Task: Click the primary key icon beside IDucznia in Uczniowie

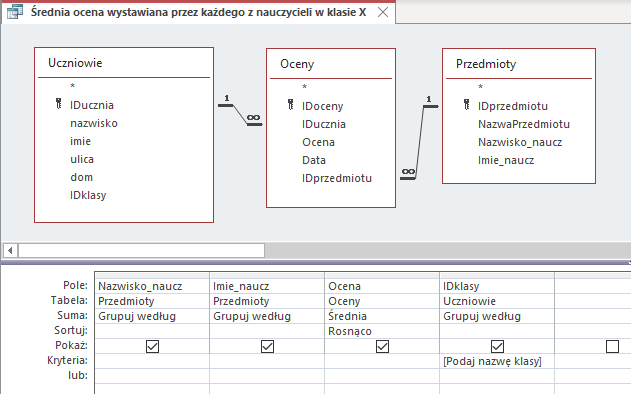Action: coord(59,104)
